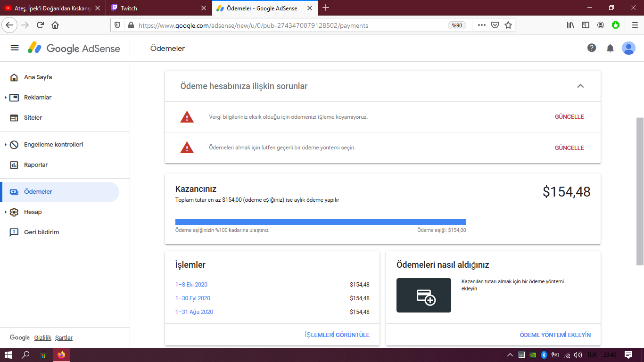
Task: Open Firefox from the Windows taskbar
Action: pos(61,355)
